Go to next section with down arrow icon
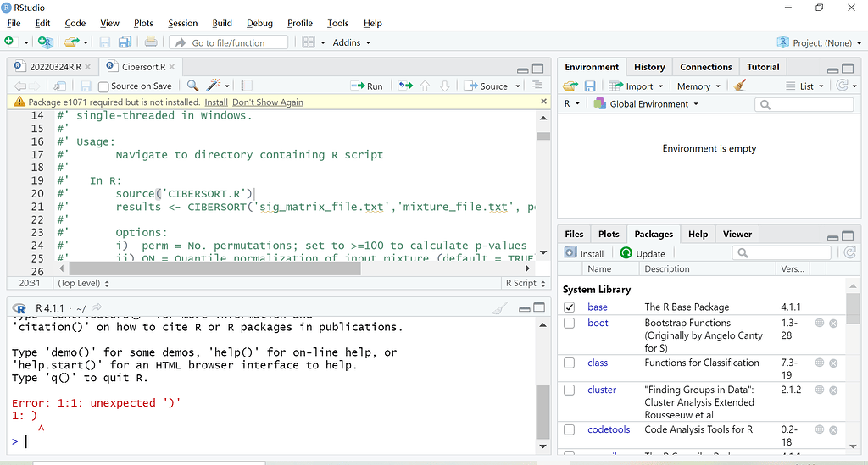This screenshot has width=868, height=465. [444, 86]
